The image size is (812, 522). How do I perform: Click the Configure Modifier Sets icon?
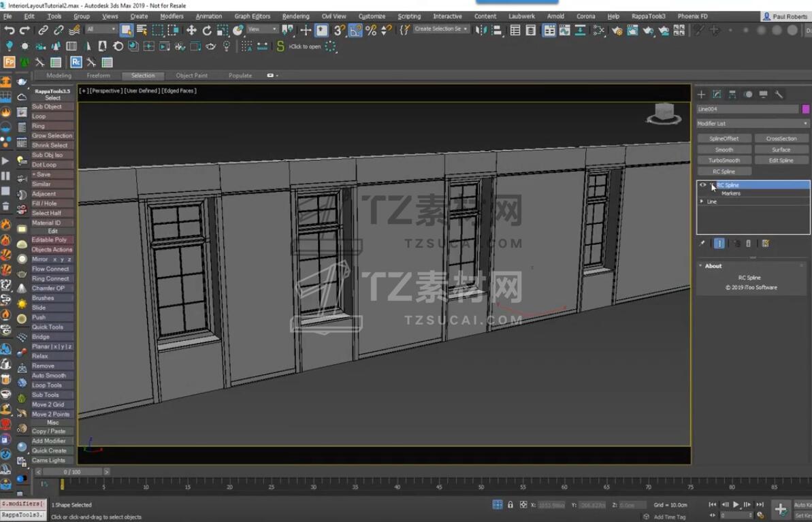(x=765, y=244)
